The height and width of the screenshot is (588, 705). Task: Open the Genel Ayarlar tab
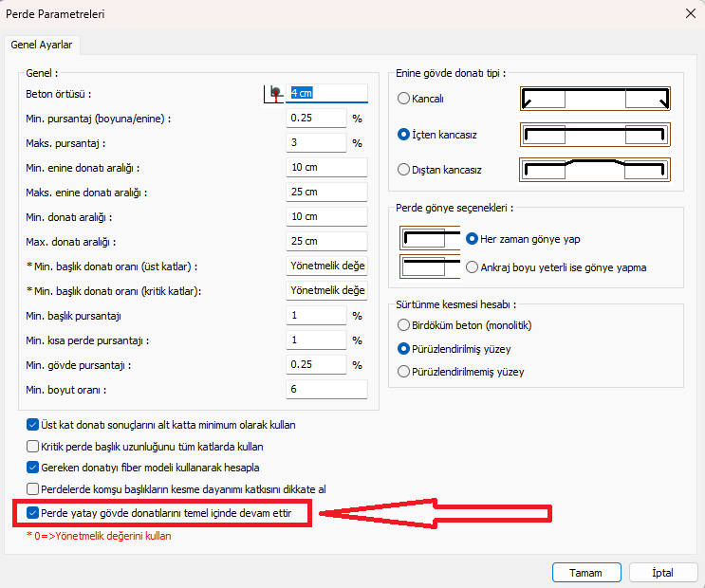pos(42,45)
